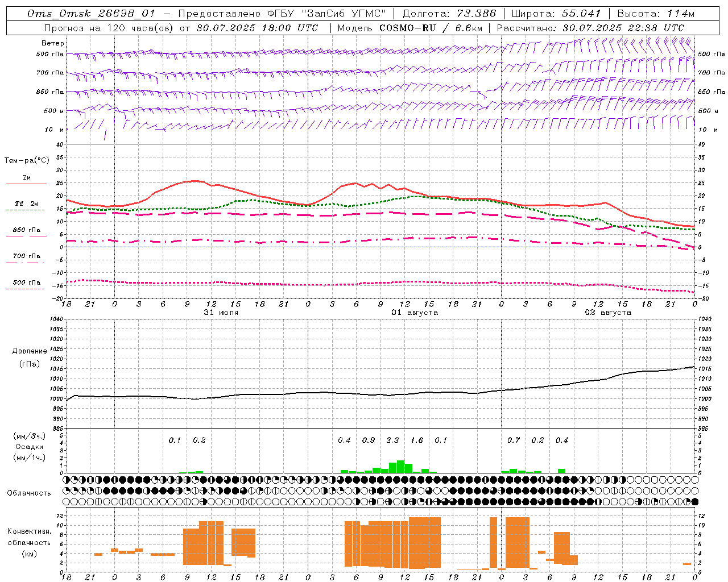728x582 pixels.
Task: Click the date label 02 августа
Action: click(608, 313)
